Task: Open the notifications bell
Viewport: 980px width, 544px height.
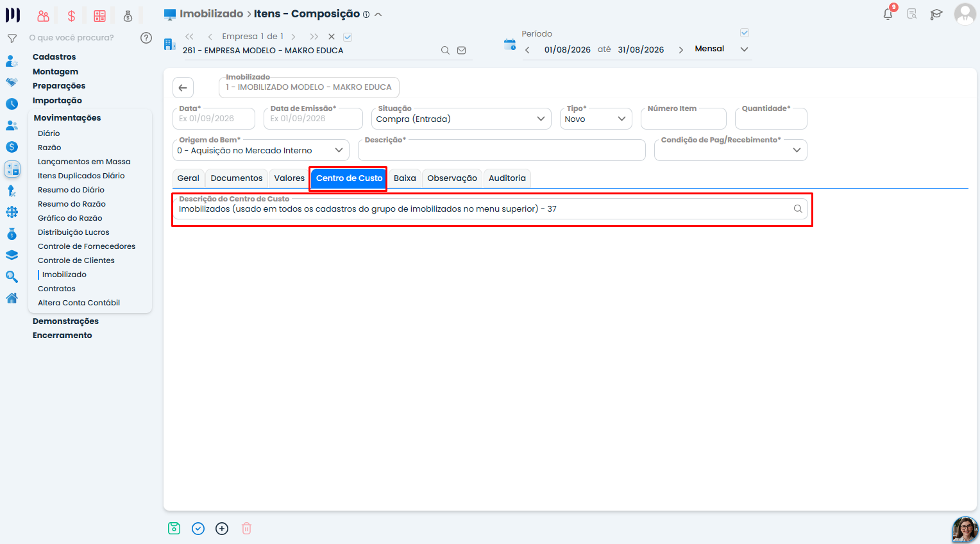Action: click(888, 13)
